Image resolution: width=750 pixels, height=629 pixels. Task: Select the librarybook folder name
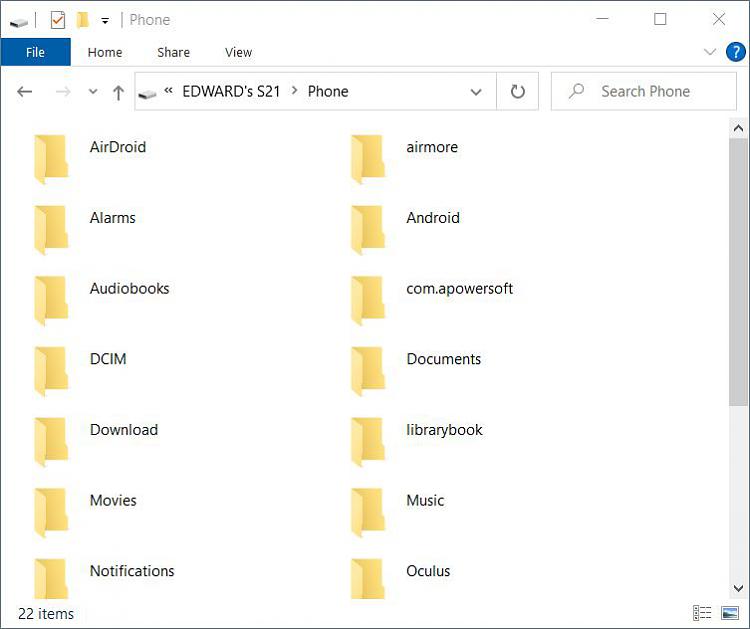tap(444, 430)
